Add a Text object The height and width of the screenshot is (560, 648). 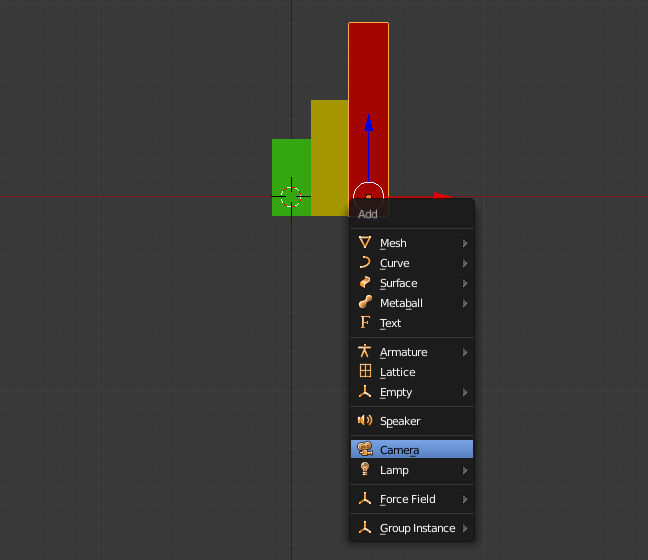(x=412, y=323)
